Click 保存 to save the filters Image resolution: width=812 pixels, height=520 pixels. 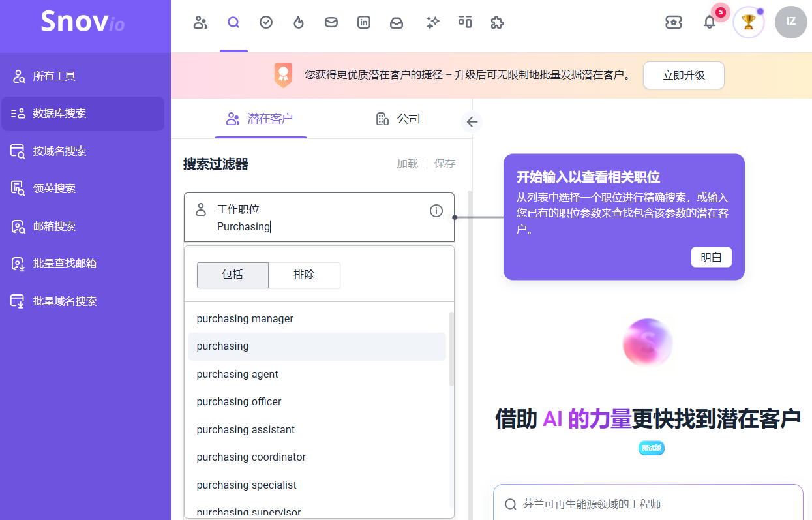(445, 164)
